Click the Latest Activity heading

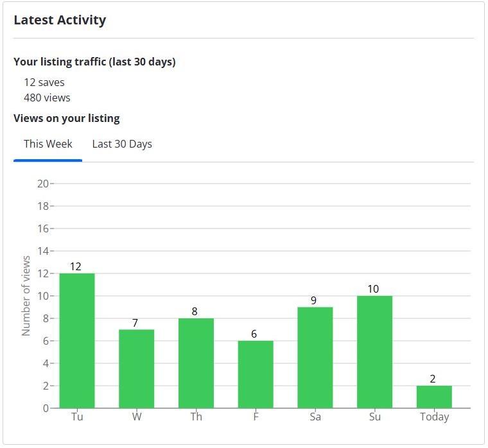pos(60,20)
